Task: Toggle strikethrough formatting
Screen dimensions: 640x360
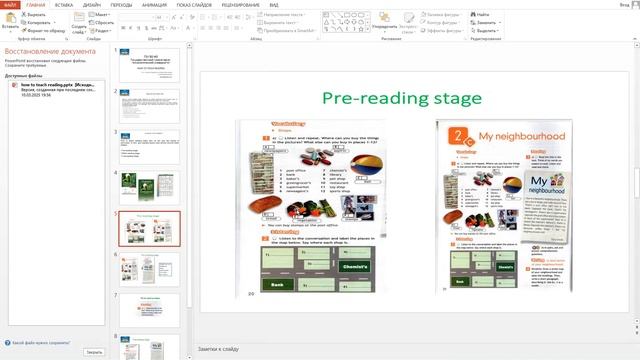Action: 154,28
